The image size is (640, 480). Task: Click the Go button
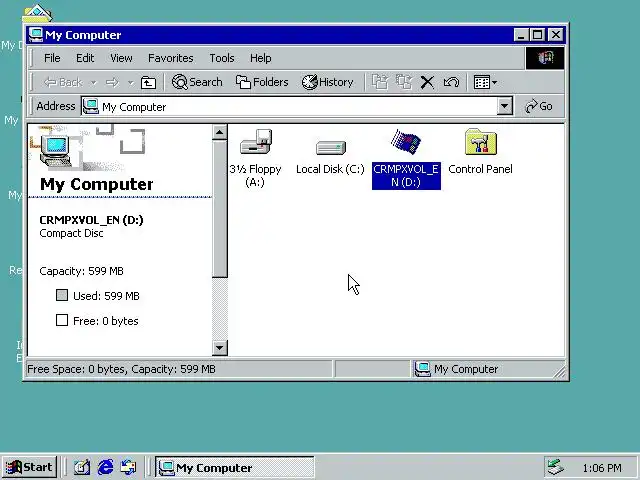click(x=539, y=106)
